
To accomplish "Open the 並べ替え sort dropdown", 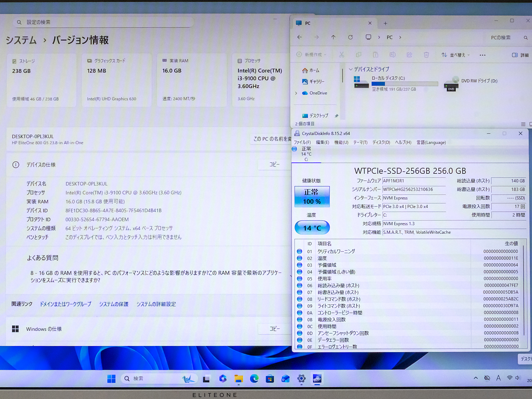I will pyautogui.click(x=456, y=55).
